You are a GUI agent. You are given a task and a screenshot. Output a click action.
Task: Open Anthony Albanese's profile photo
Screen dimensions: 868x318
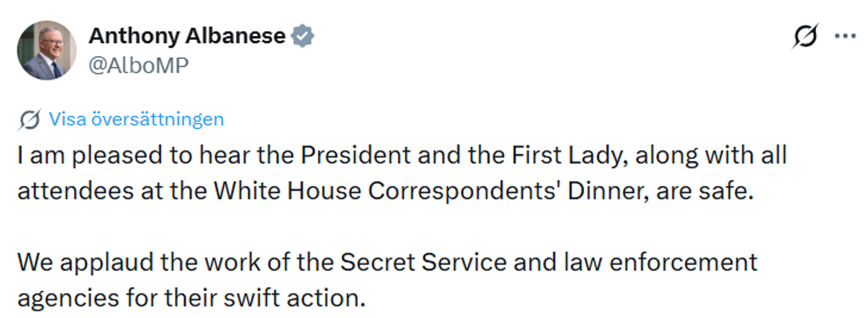[x=47, y=50]
